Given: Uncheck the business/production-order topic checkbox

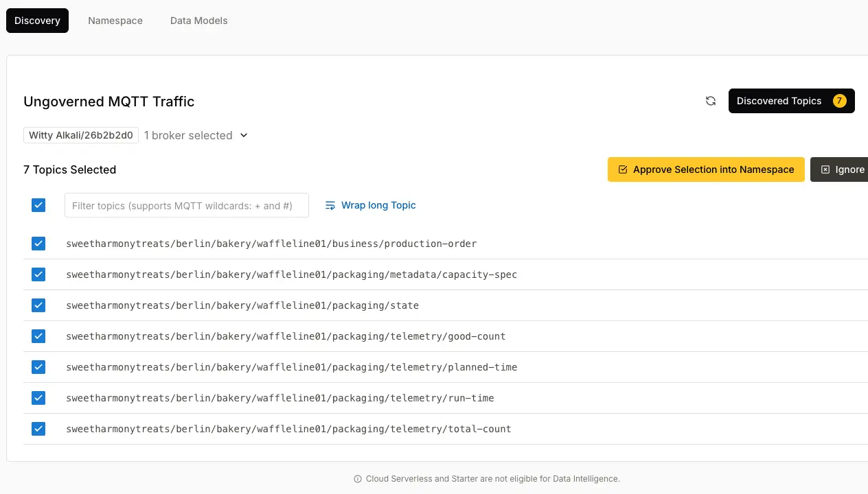Looking at the screenshot, I should 38,244.
